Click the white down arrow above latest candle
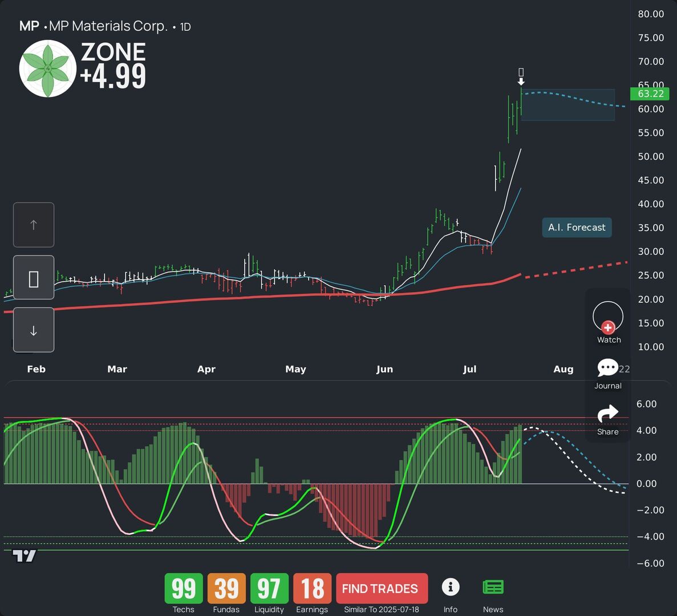The width and height of the screenshot is (677, 616). pos(521,82)
